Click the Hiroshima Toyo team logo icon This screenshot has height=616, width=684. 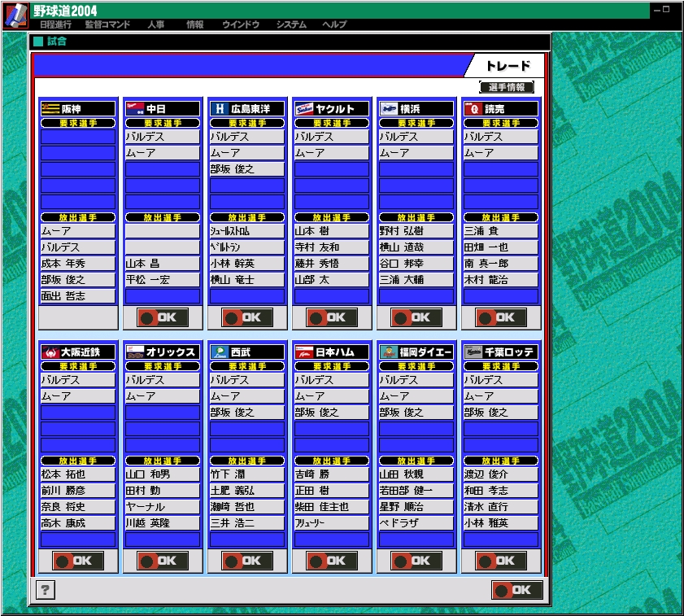(x=220, y=109)
